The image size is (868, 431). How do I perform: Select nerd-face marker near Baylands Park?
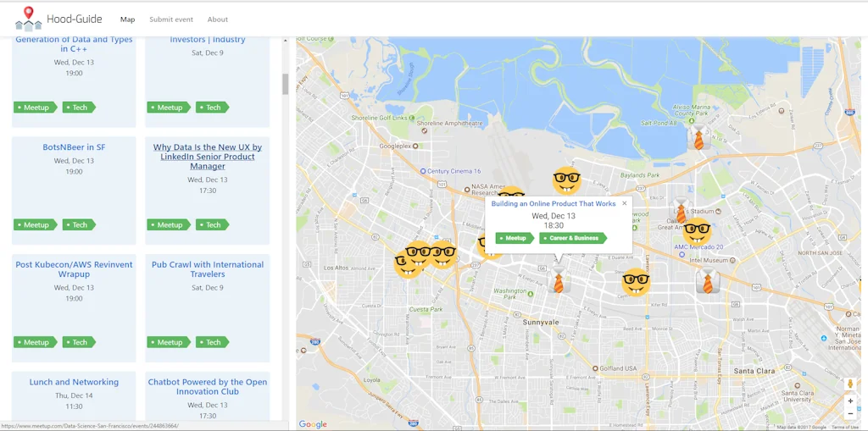click(x=566, y=180)
